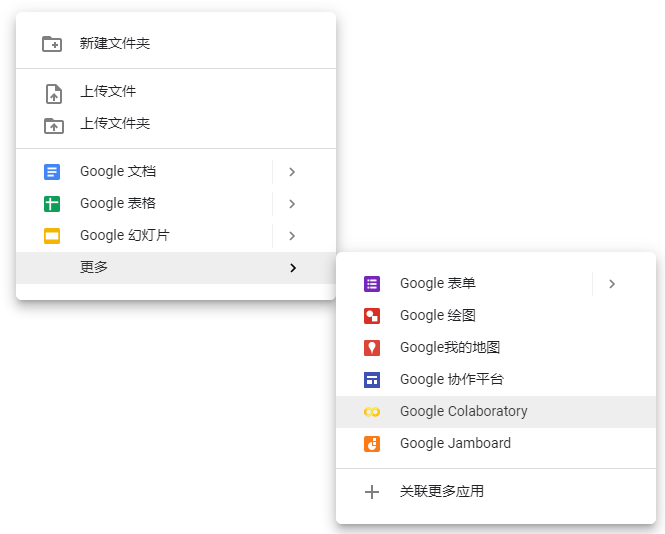The width and height of the screenshot is (665, 534).
Task: Click the blue Google Sites icon
Action: [x=372, y=380]
